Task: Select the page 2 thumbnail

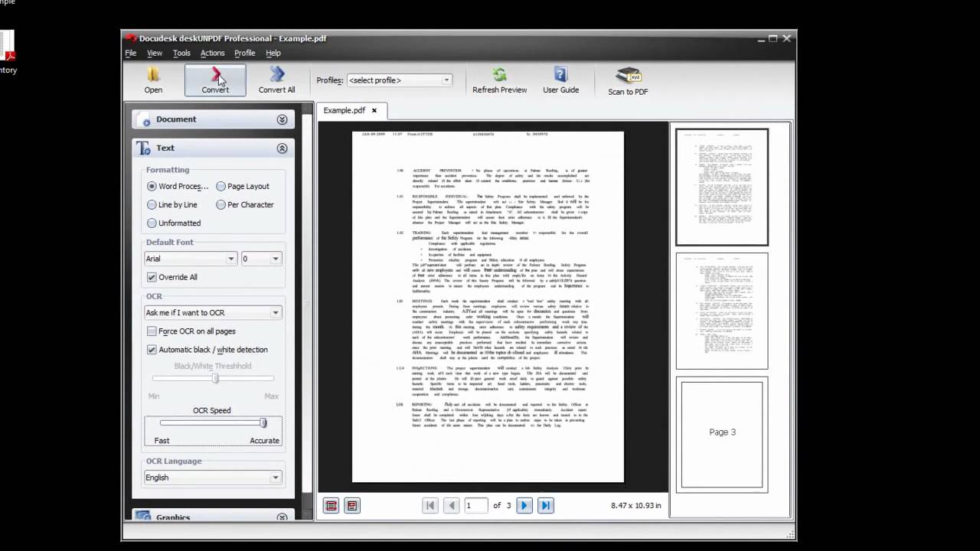Action: coord(721,311)
